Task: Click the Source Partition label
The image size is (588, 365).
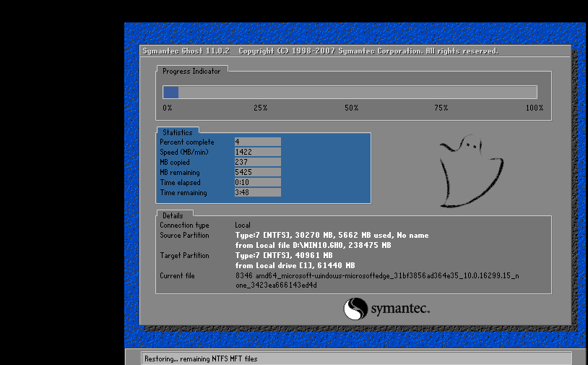Action: tap(184, 235)
